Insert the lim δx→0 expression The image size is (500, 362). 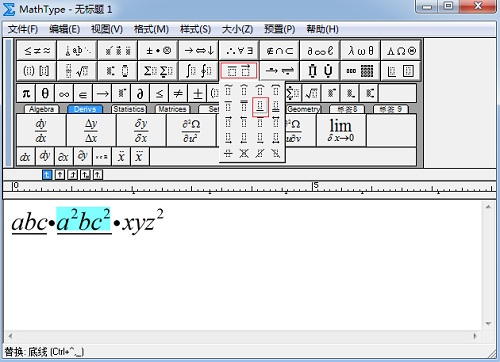pos(341,130)
